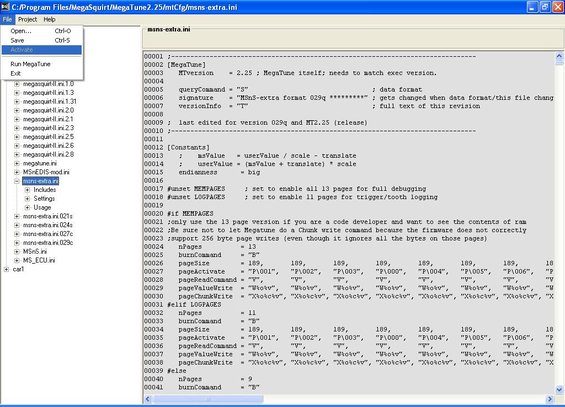Screen dimensions: 565x407
Task: Expand the megatune.ini node
Action: 17,163
